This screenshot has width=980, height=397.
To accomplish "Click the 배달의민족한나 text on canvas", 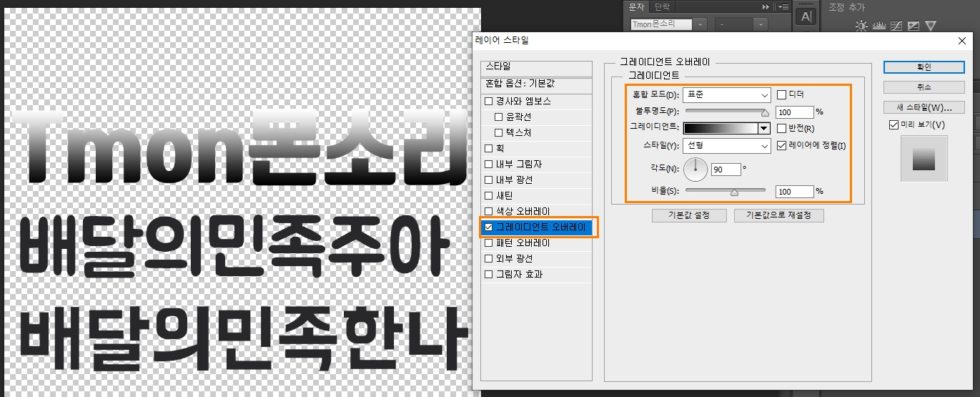I will click(x=243, y=338).
